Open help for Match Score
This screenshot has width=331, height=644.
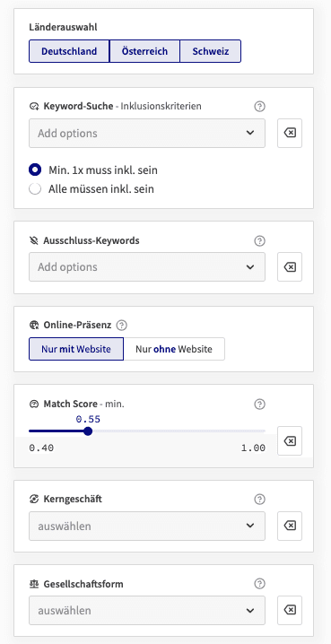click(259, 405)
